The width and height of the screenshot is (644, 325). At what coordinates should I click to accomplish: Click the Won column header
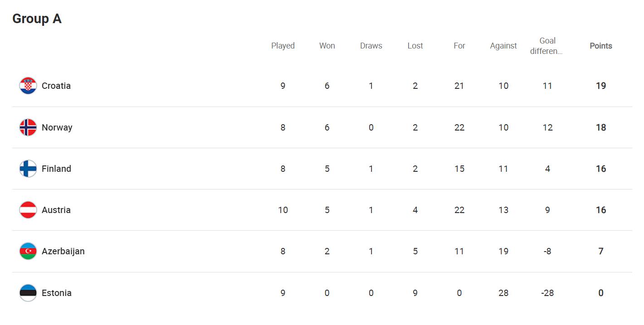[327, 46]
